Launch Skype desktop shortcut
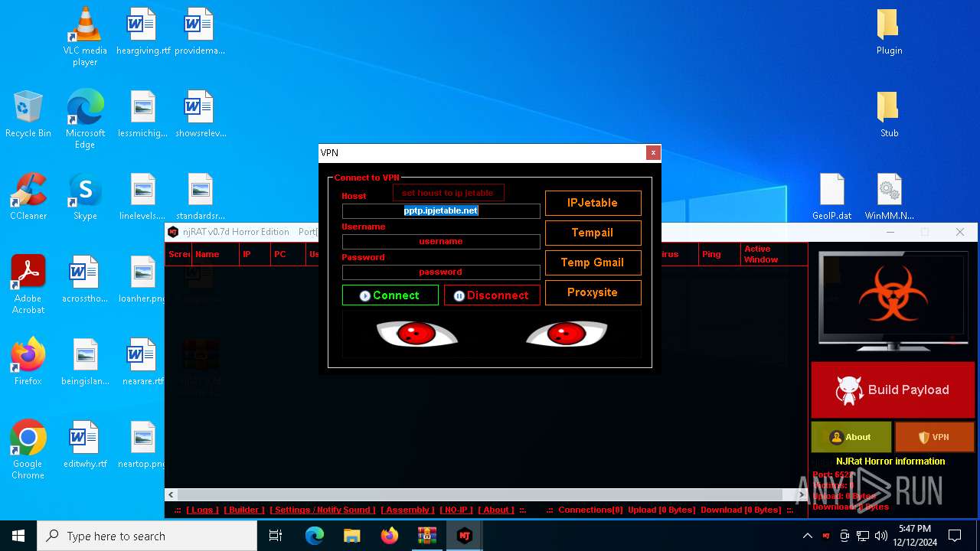Screen dimensions: 980x551 click(x=85, y=197)
